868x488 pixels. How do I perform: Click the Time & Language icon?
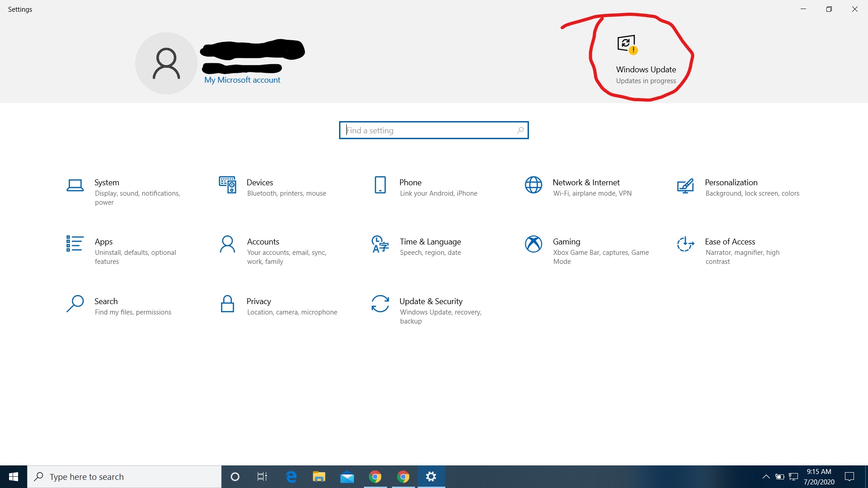(x=380, y=244)
